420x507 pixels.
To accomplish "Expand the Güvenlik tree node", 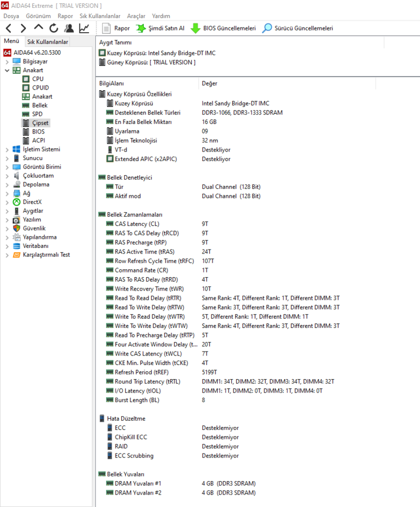I will coord(7,229).
